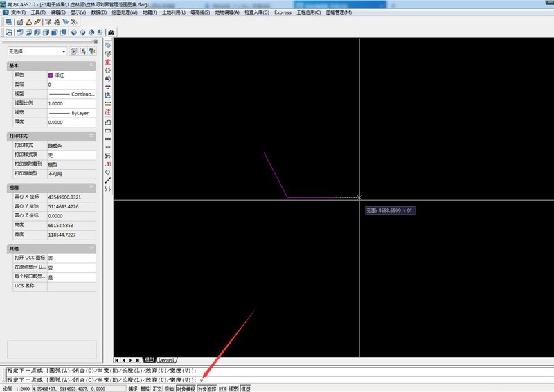This screenshot has height=392, width=554.
Task: Toggle 模型 model space button in status bar
Action: [x=246, y=389]
